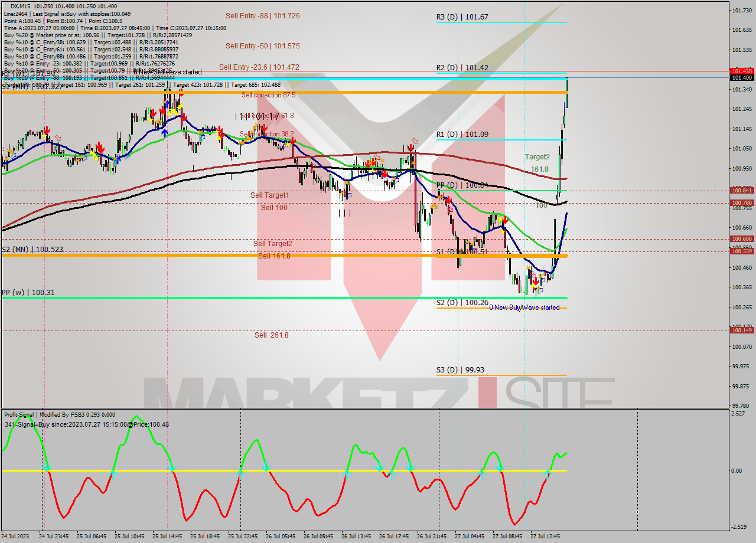Click 'PP (w) | 100.31' weekly pivot label
756x543 pixels.
click(28, 292)
